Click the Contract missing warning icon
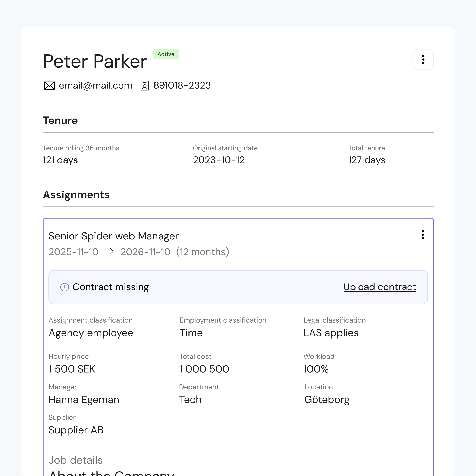 tap(65, 287)
